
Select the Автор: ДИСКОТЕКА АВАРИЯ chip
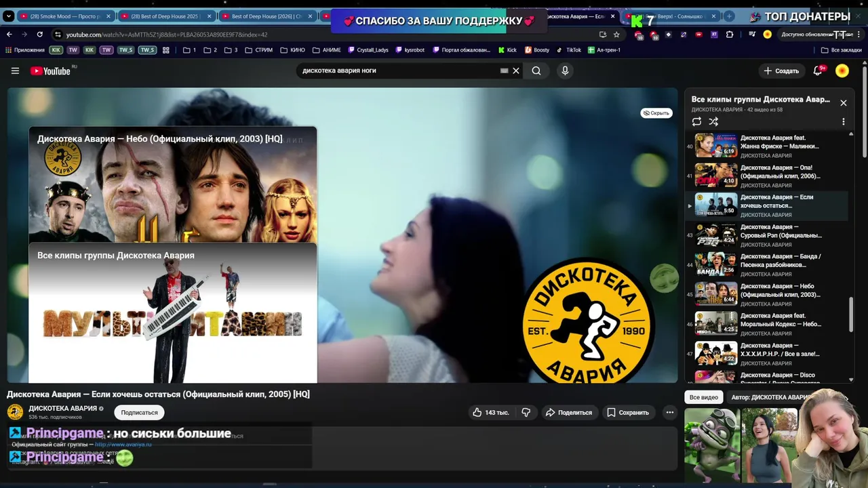770,397
